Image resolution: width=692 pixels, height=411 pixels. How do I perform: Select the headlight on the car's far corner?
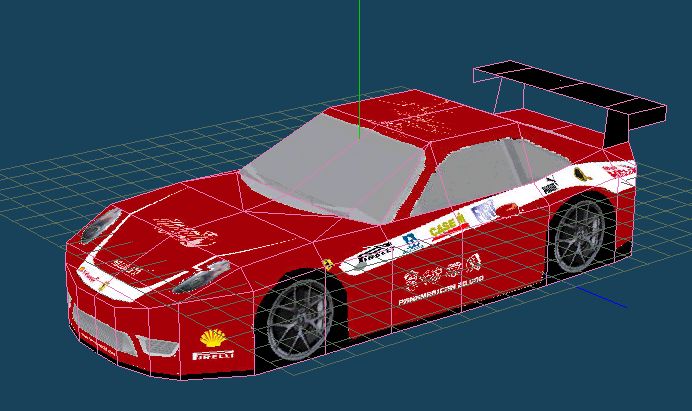click(98, 228)
